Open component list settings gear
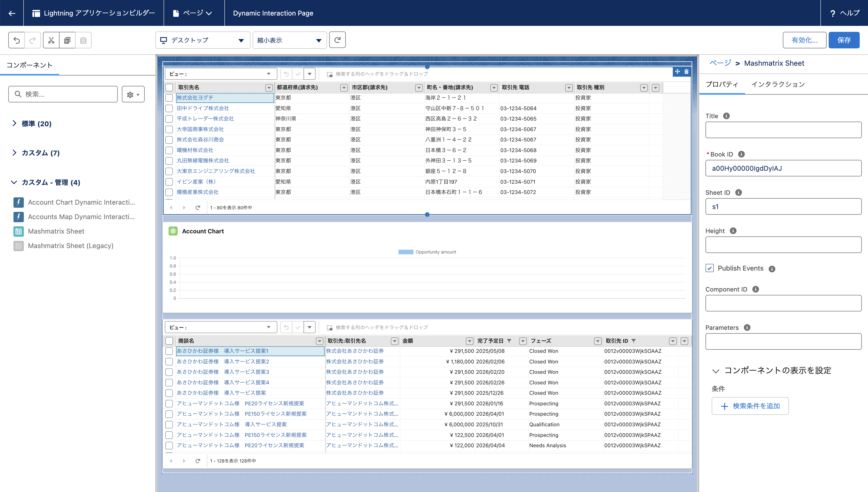 coord(133,94)
